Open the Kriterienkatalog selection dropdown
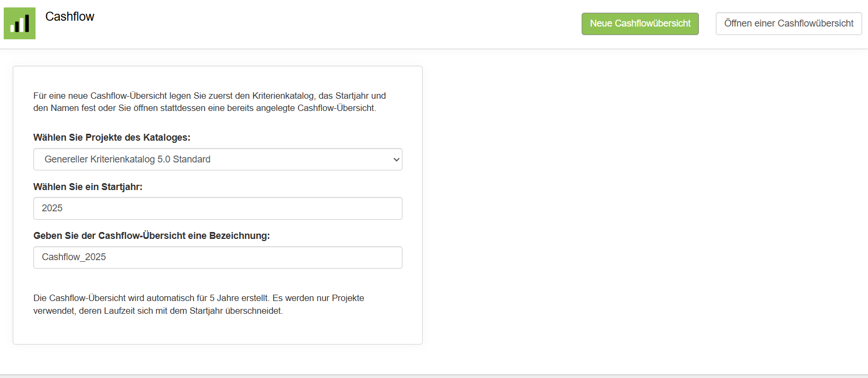Viewport: 868px width, 378px height. click(217, 159)
